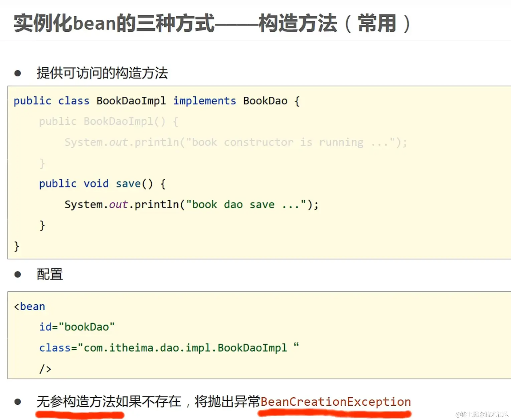Click the class="com.itheima.dao.impl.BookDaoImpl" attribute line

169,348
